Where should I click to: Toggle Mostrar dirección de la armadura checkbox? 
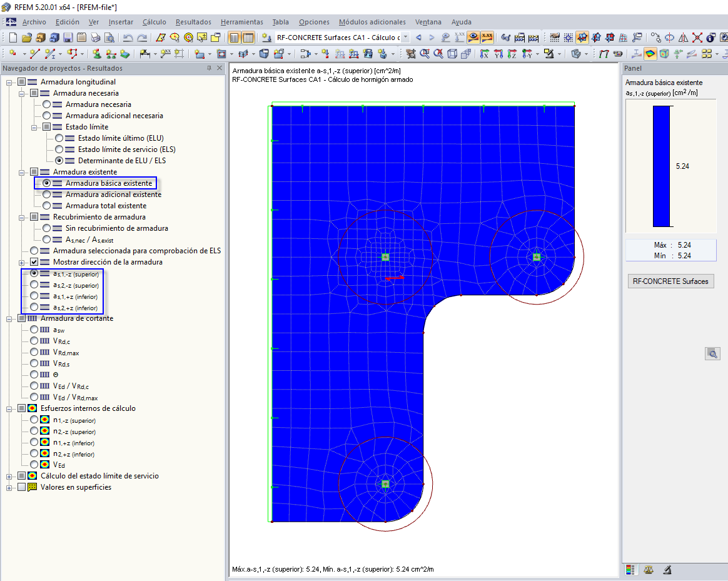[34, 262]
